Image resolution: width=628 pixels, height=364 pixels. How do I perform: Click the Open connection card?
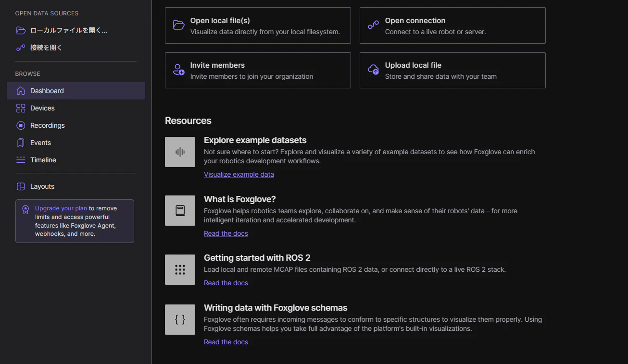tap(452, 25)
